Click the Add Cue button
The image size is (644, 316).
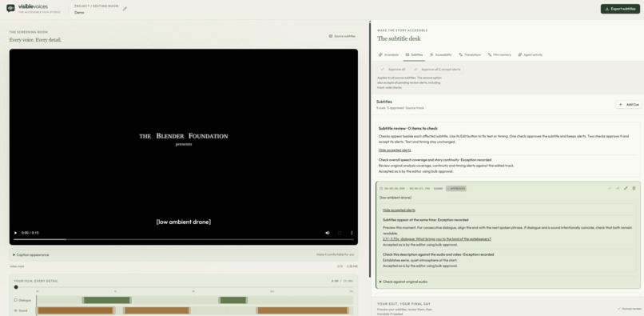(629, 105)
